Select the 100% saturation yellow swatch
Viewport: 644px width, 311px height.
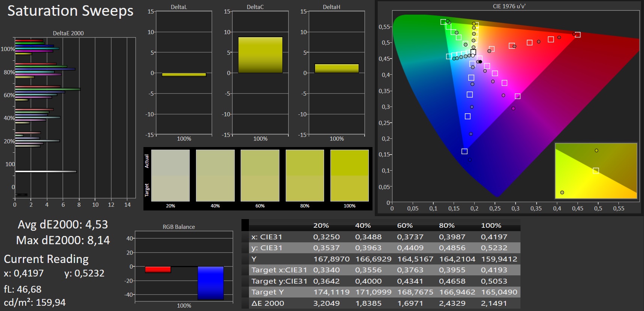click(349, 175)
